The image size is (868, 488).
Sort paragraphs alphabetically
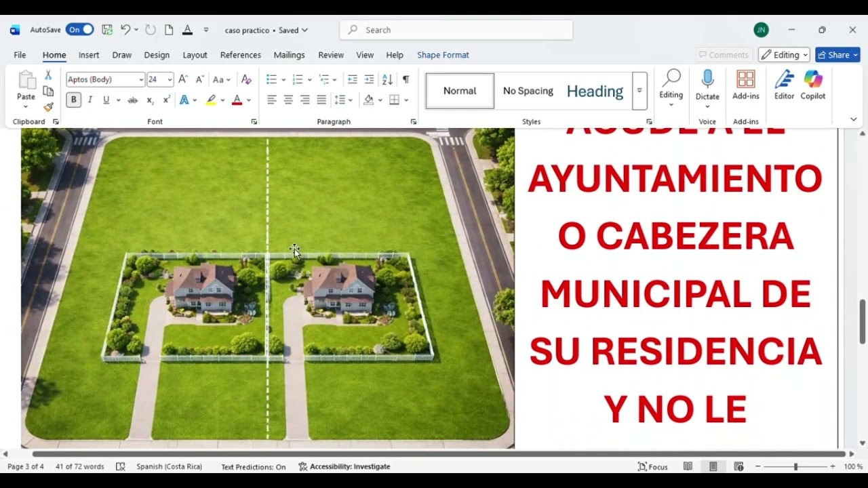(x=387, y=79)
